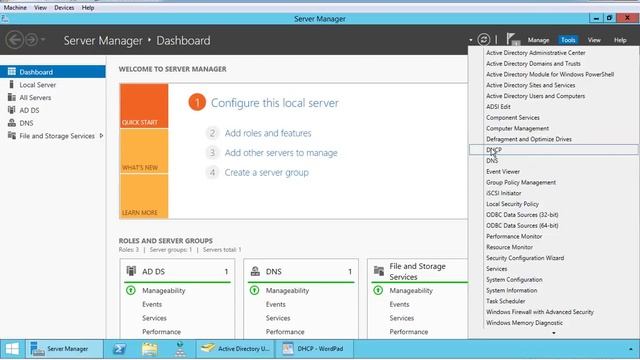The width and height of the screenshot is (640, 360).
Task: Click File and Storage Manageability status icon
Action: [378, 290]
